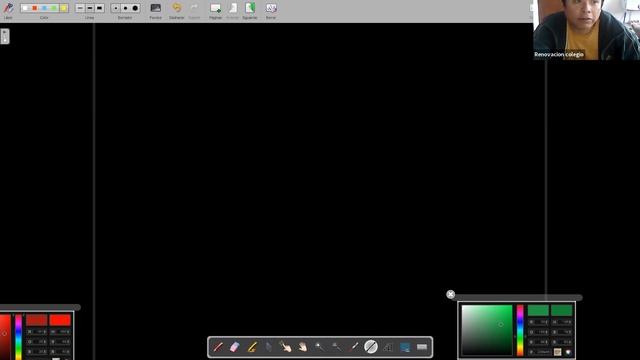Open the virtual keyboard icon
Viewport: 640px width, 360px height.
click(x=422, y=347)
